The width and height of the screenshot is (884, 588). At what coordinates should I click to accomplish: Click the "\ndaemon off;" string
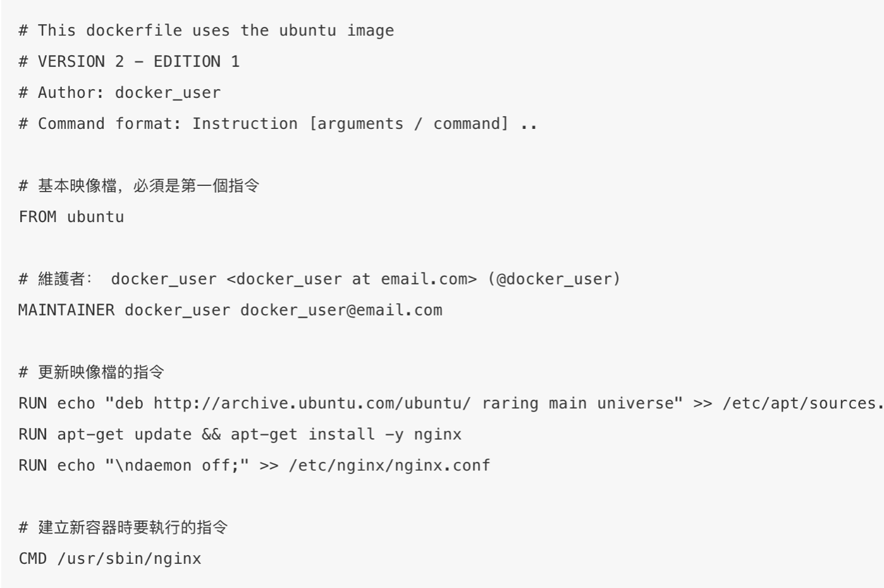[x=177, y=465]
